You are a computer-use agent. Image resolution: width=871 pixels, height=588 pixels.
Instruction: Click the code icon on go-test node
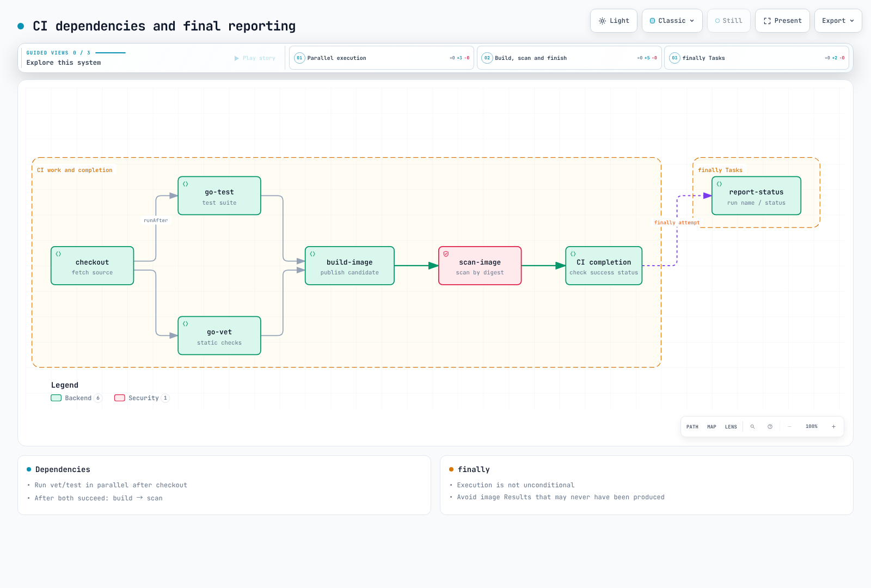[186, 184]
